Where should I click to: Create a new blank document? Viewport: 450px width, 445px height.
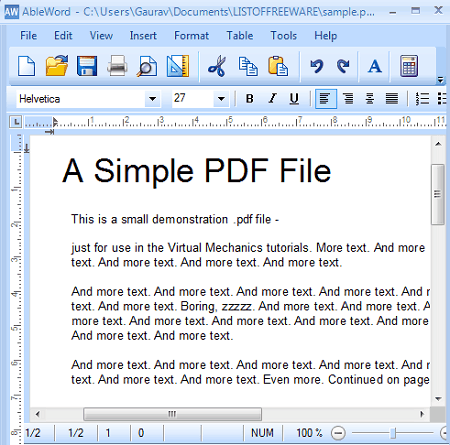pos(26,66)
